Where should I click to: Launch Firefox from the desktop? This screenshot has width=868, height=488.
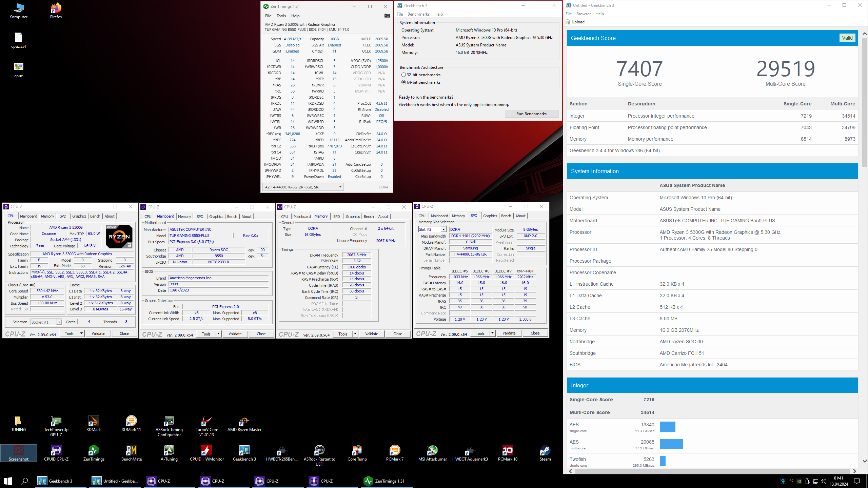56,11
